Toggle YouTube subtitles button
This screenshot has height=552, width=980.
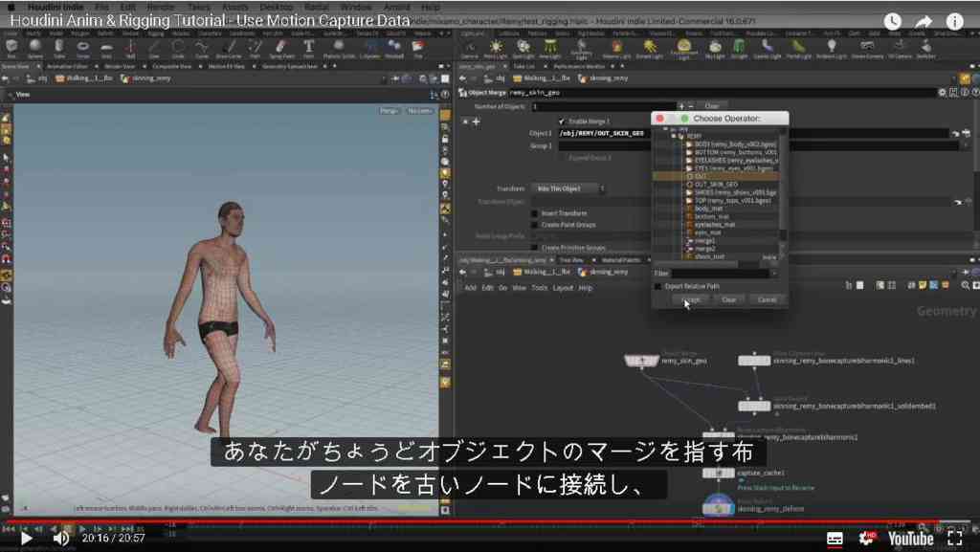coord(835,539)
